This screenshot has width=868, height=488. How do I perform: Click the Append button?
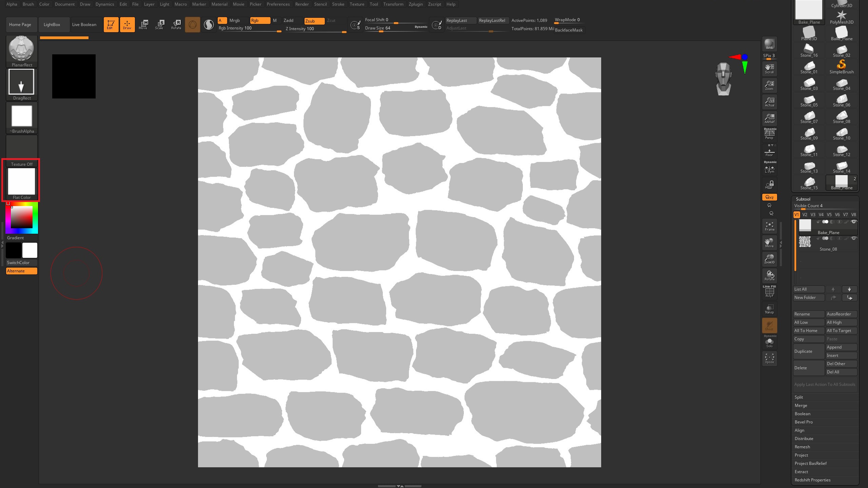[x=841, y=347]
